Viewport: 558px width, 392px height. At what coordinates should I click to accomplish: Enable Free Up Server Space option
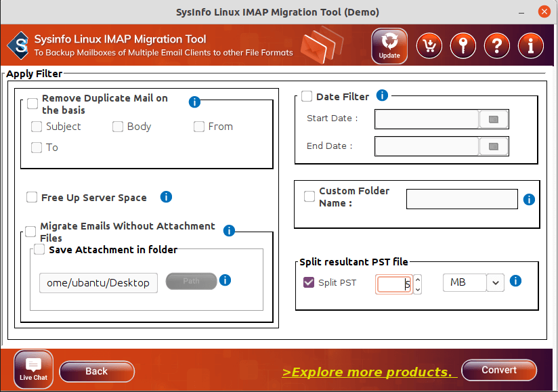(32, 197)
